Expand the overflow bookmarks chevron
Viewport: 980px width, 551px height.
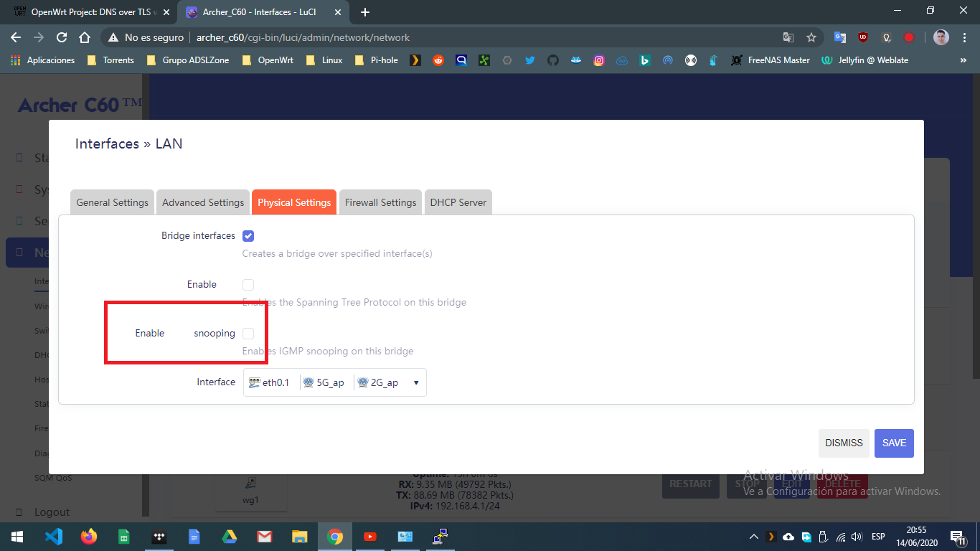pos(965,60)
